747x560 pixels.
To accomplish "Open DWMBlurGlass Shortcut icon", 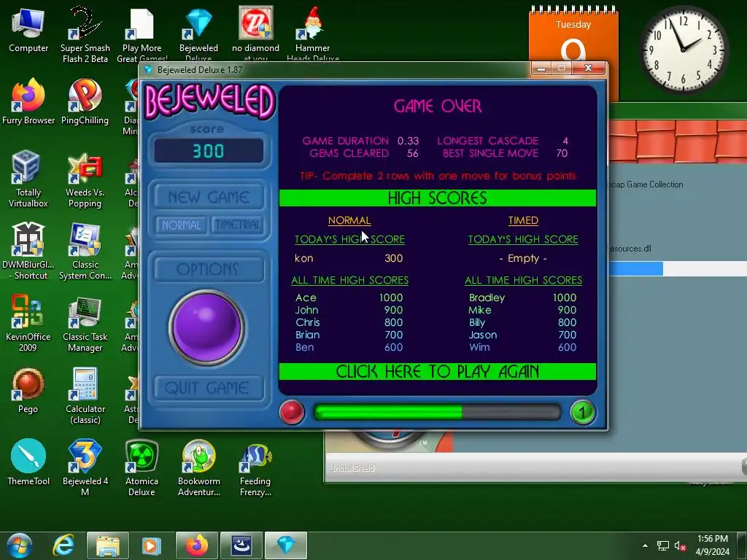I will 28,252.
